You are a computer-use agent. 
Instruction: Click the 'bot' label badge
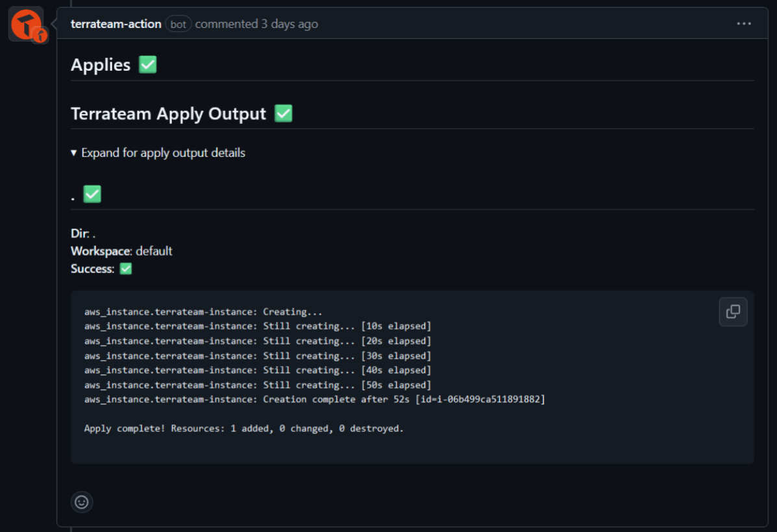[x=179, y=24]
